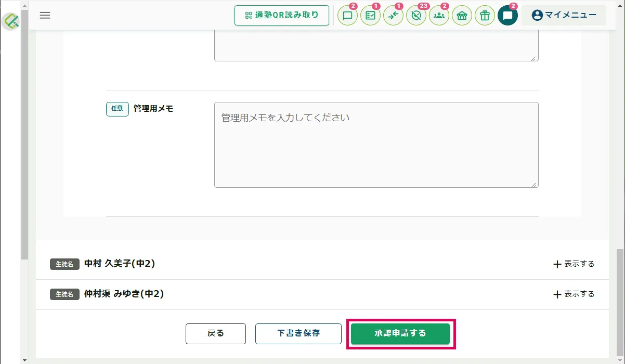
Task: Click the green app logo icon
Action: tap(11, 21)
